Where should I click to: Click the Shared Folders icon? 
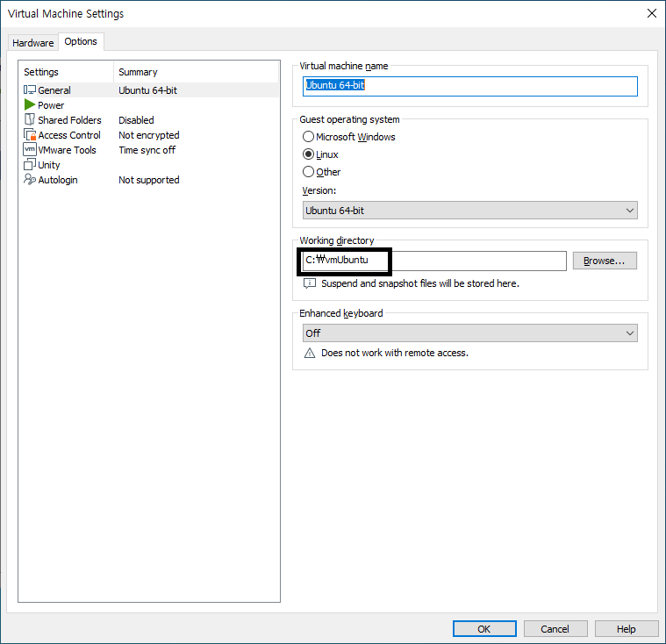(29, 119)
